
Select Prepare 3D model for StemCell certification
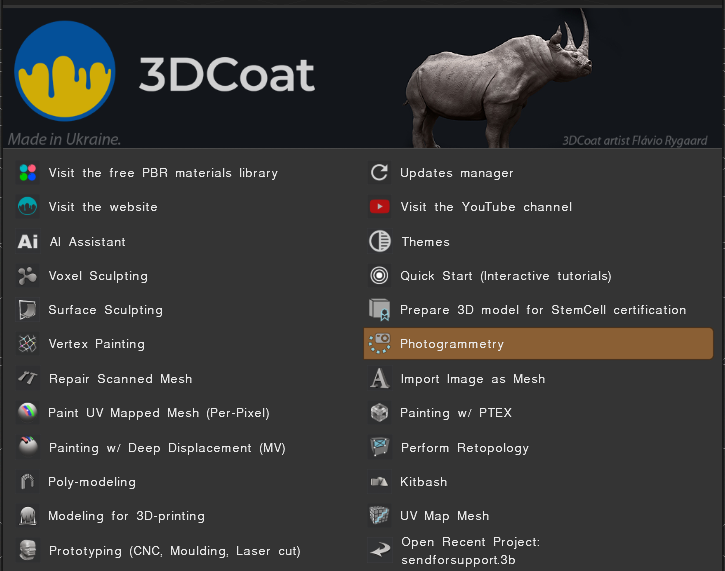(x=543, y=310)
